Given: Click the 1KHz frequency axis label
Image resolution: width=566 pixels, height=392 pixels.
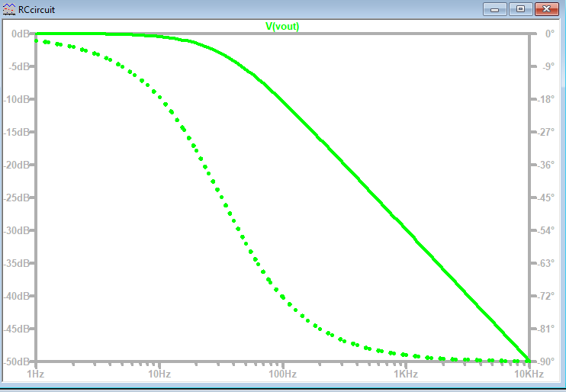Looking at the screenshot, I should 405,374.
